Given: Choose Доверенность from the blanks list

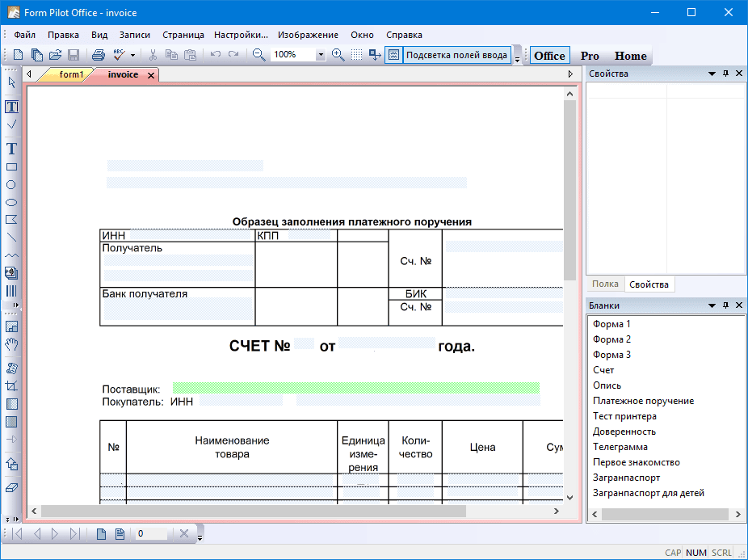Looking at the screenshot, I should tap(624, 432).
